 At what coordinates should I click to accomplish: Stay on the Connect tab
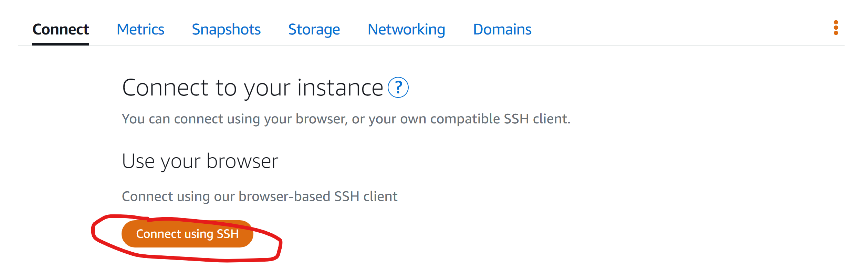(60, 29)
